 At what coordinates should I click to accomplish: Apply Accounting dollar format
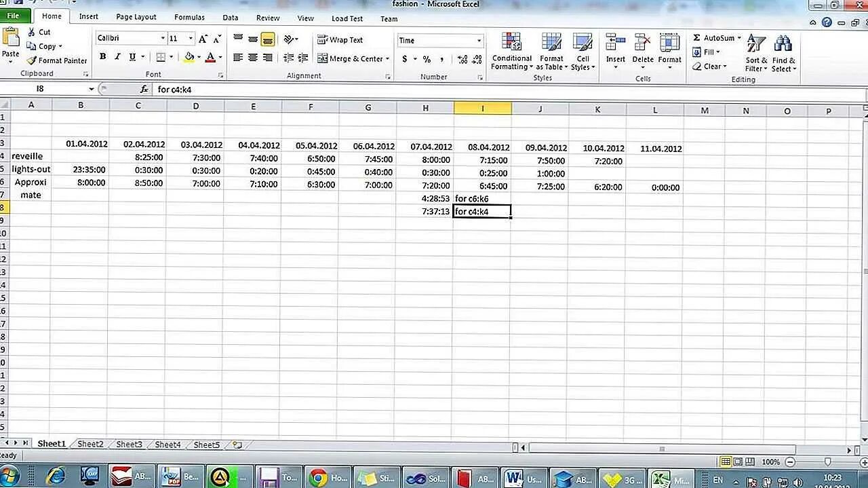pos(405,59)
